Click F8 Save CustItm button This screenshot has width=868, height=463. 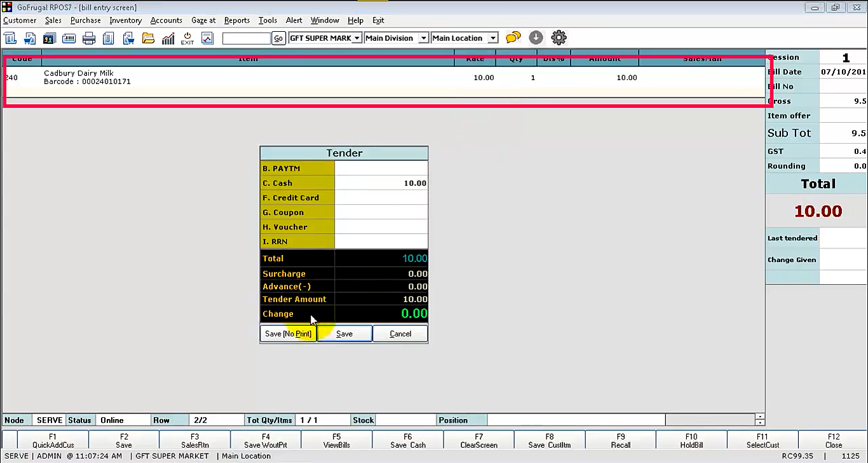coord(550,441)
